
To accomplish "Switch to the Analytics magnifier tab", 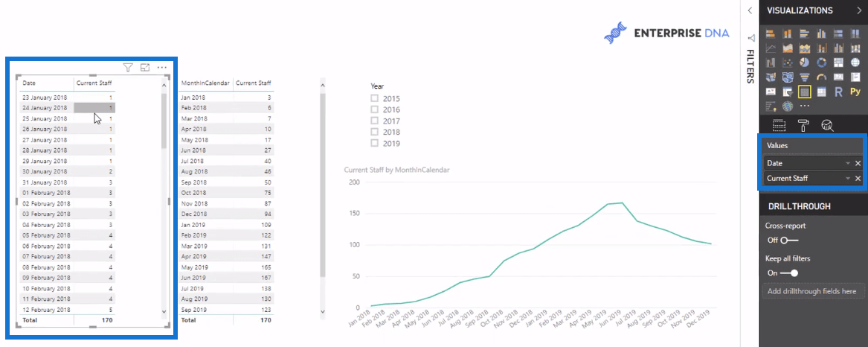I will (828, 125).
